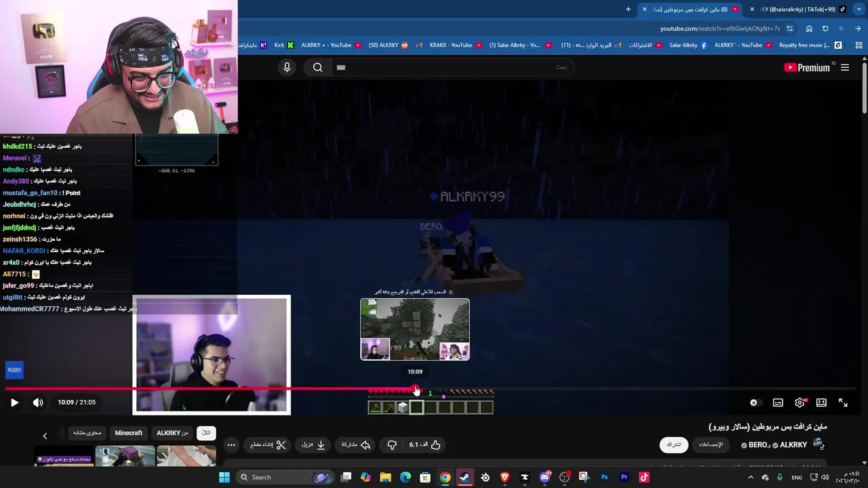This screenshot has height=488, width=868.
Task: Open the YouTube hamburger guide menu
Action: [x=845, y=67]
